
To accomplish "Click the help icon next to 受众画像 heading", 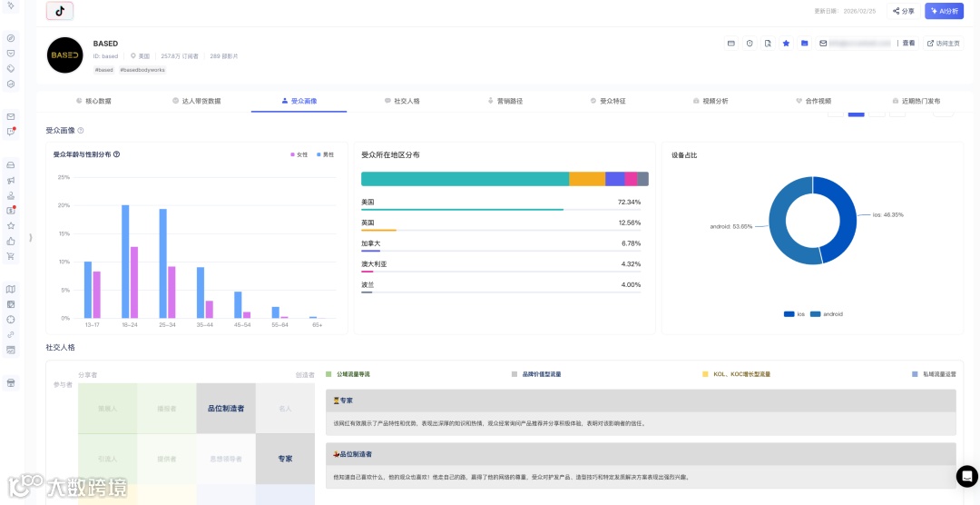I will coord(81,131).
